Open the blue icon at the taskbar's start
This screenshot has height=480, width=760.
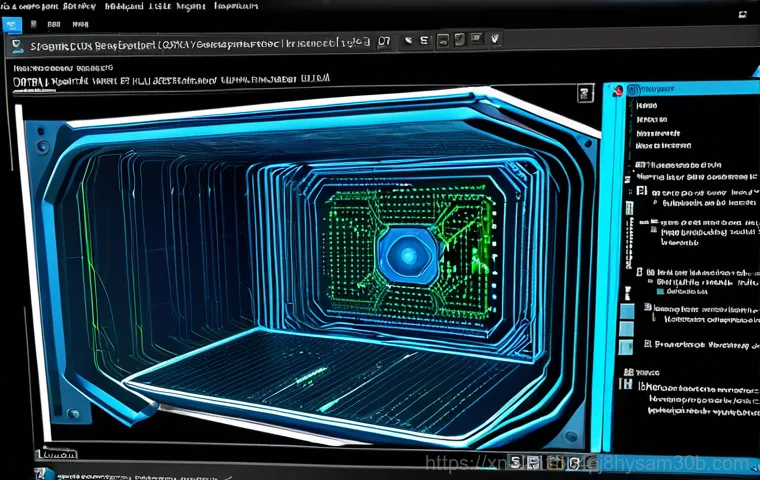(x=45, y=474)
